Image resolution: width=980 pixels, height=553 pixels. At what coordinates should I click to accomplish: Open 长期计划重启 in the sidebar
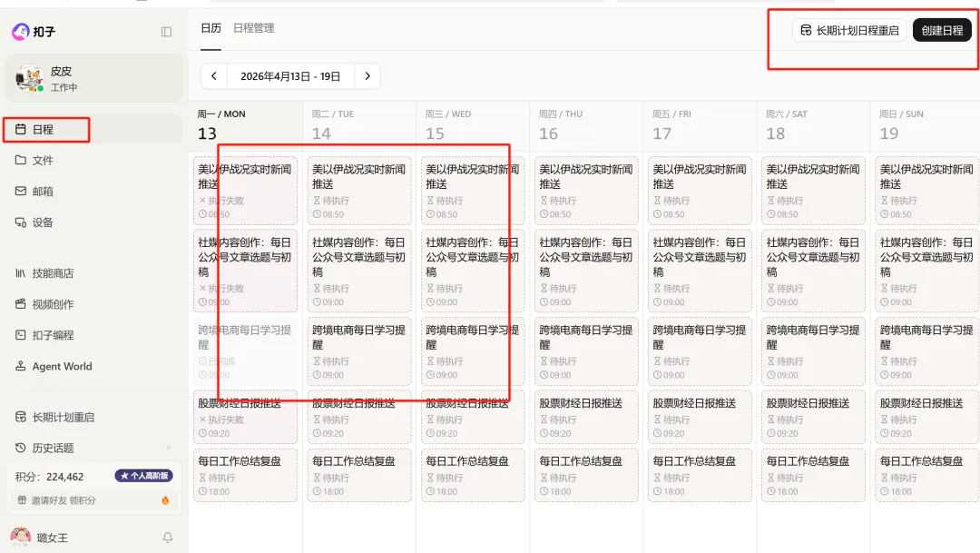[x=93, y=418]
